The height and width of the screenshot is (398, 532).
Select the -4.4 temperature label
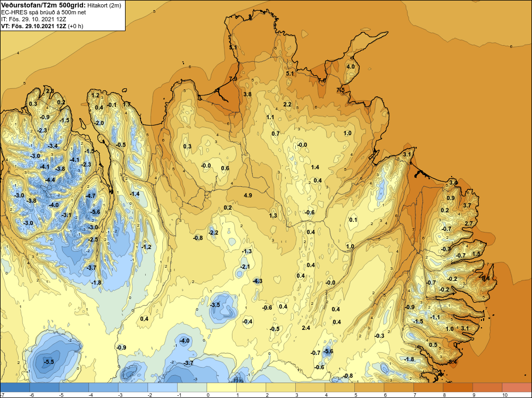tap(50, 180)
